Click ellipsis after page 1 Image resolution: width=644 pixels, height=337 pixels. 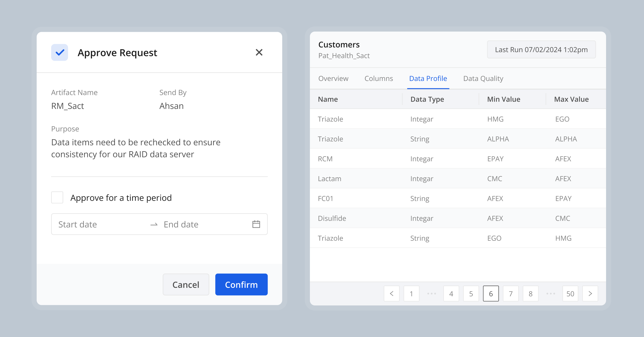tap(431, 294)
